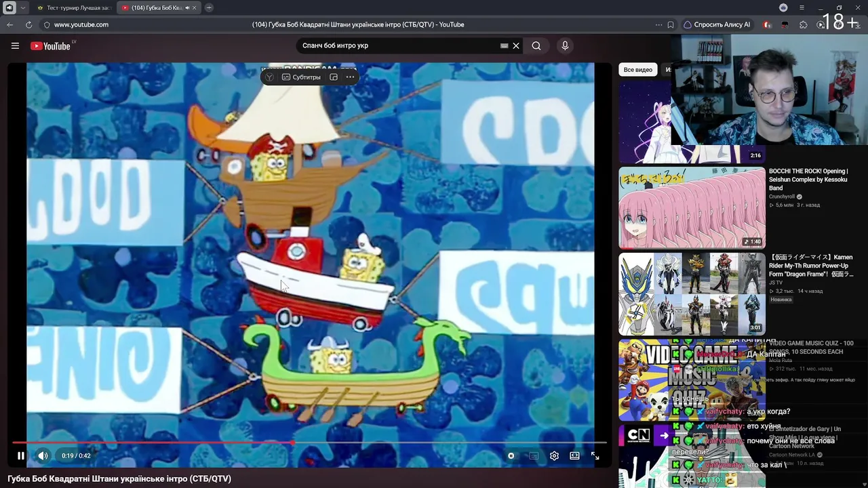
Task: Click the site security shield icon
Action: [x=47, y=24]
